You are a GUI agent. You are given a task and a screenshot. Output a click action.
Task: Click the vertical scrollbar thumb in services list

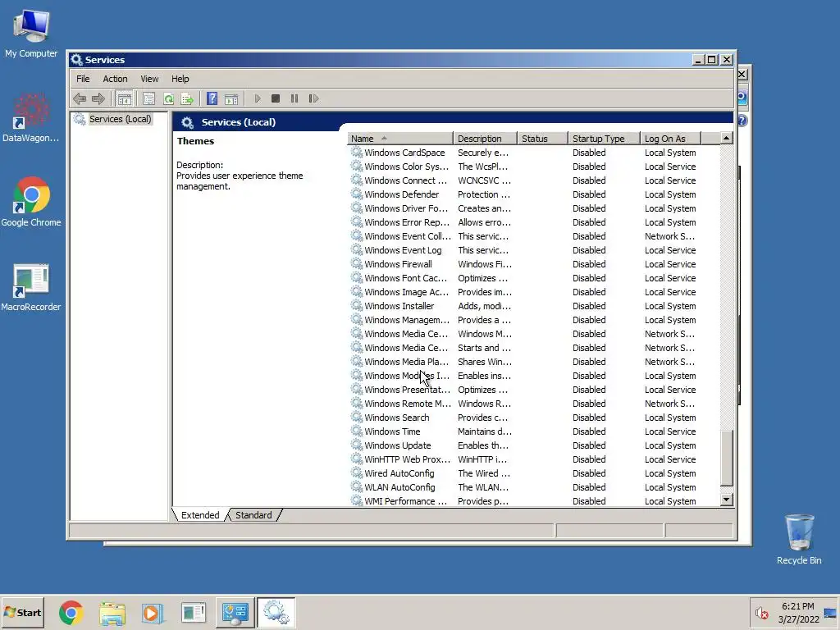coord(727,458)
